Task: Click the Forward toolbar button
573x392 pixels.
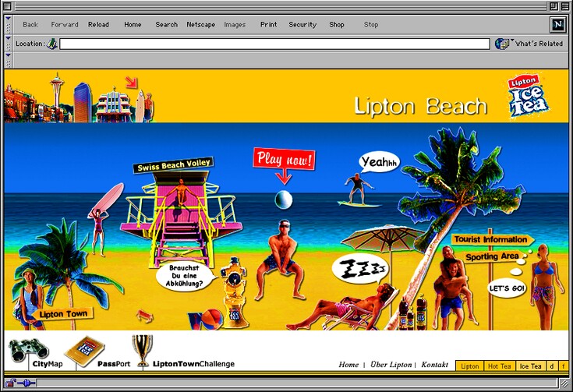Action: (64, 24)
